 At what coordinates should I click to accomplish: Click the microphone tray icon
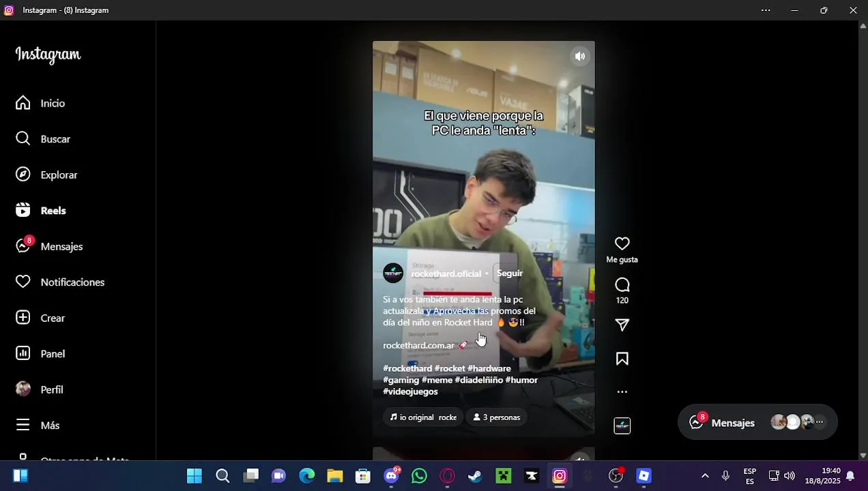point(725,476)
